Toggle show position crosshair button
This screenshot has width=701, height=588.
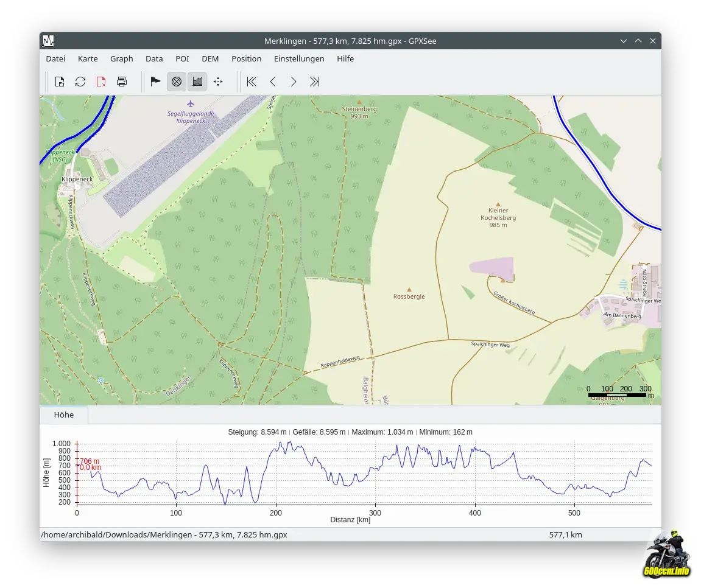tap(218, 82)
